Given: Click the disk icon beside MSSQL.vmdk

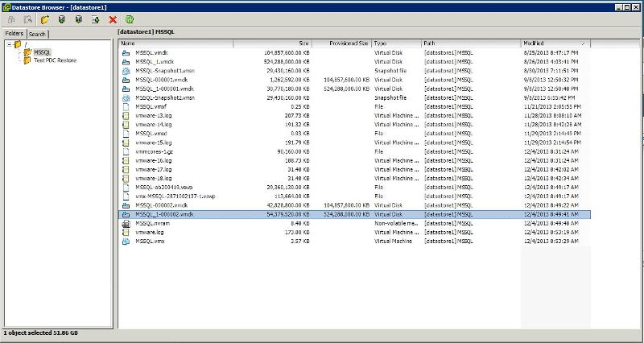Looking at the screenshot, I should (x=126, y=53).
